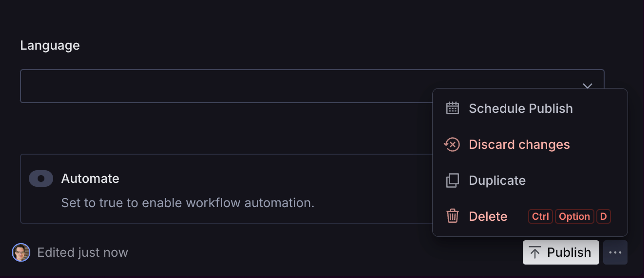Choose Delete from the context menu
This screenshot has height=278, width=644.
(x=488, y=216)
